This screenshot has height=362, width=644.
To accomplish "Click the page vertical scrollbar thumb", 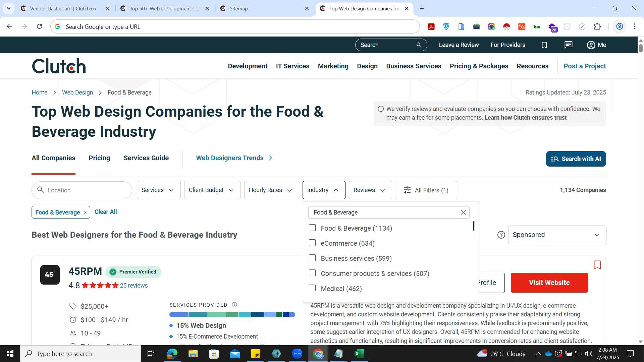I will click(x=641, y=48).
